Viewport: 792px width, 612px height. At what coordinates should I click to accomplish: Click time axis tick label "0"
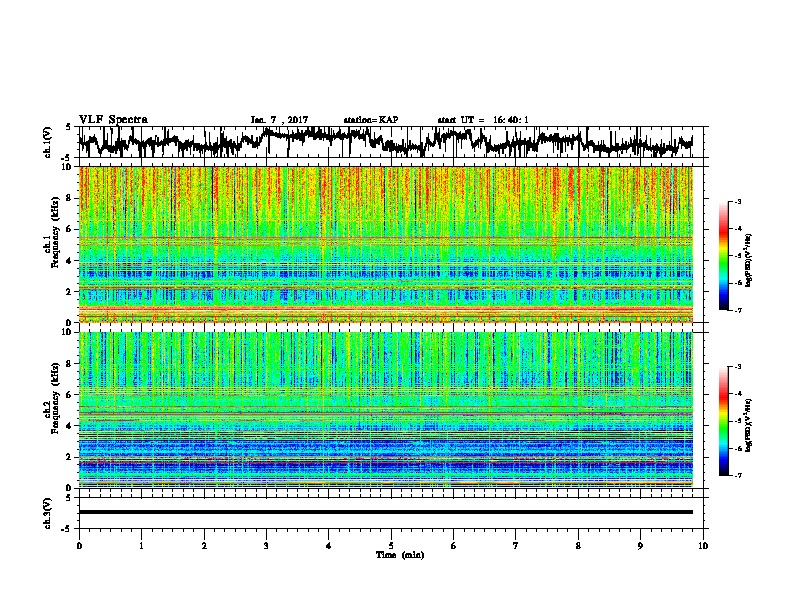[79, 546]
